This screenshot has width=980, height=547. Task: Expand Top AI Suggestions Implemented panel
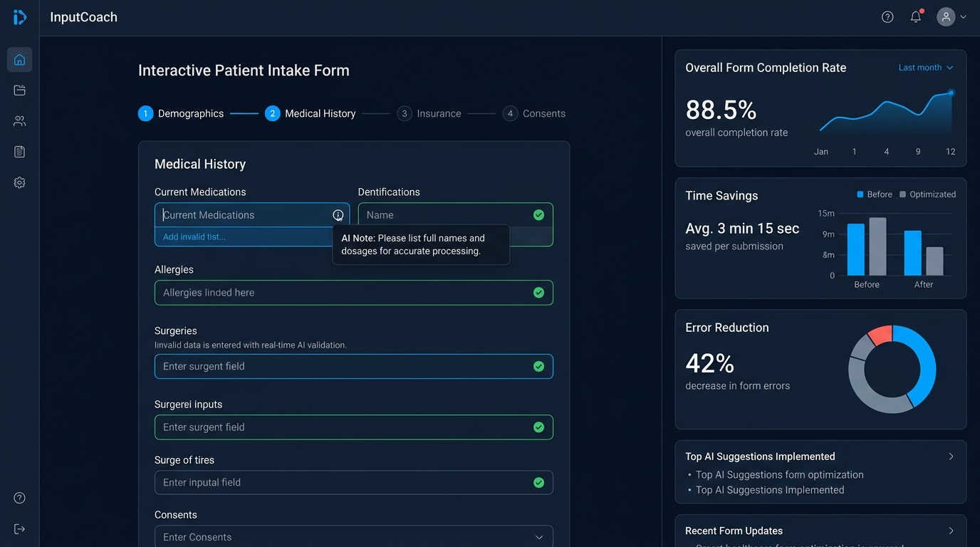(x=952, y=457)
